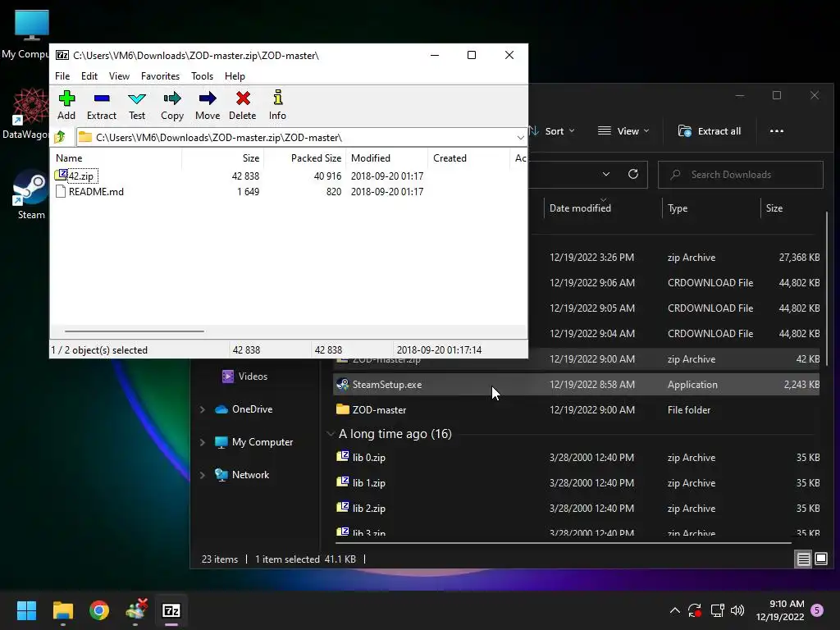The image size is (840, 630).
Task: Open the Tools menu in 7-Zip
Action: coord(202,76)
